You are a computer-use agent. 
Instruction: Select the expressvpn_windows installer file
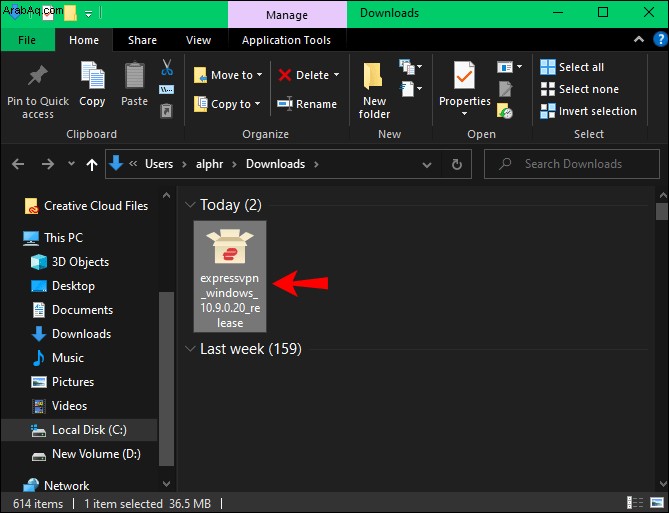click(230, 276)
